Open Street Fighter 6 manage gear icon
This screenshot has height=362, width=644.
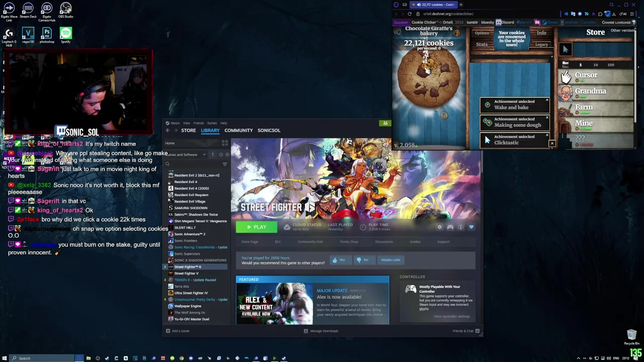click(x=439, y=227)
